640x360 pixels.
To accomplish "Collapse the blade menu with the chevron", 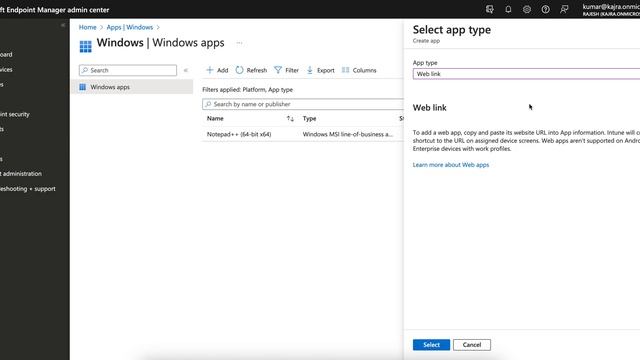I will pyautogui.click(x=186, y=70).
